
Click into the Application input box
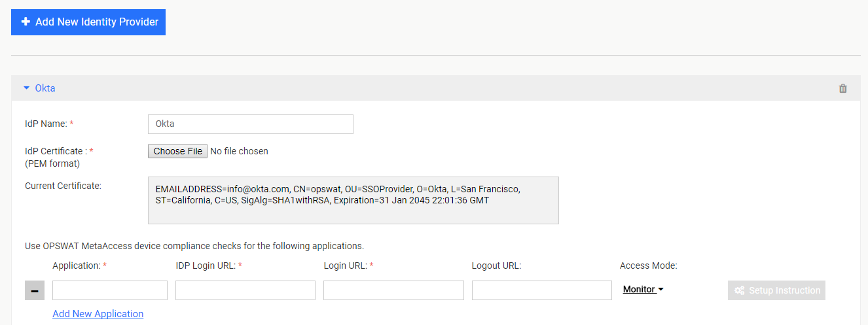[110, 290]
